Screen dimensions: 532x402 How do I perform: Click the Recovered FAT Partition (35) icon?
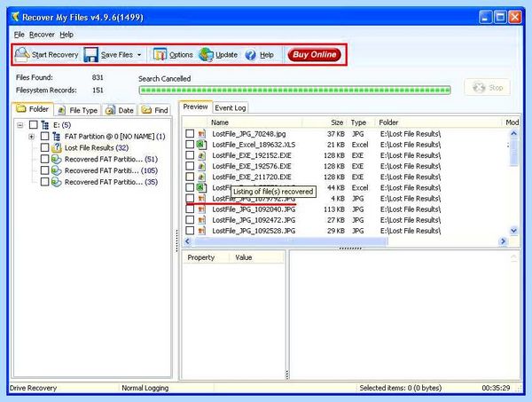pyautogui.click(x=57, y=182)
